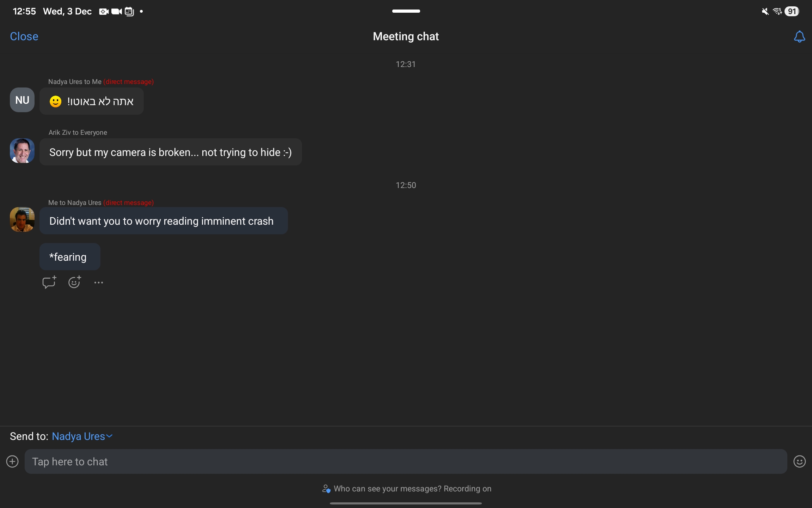This screenshot has width=812, height=508.
Task: Expand the Send to Nadya Ures dropdown
Action: (82, 436)
